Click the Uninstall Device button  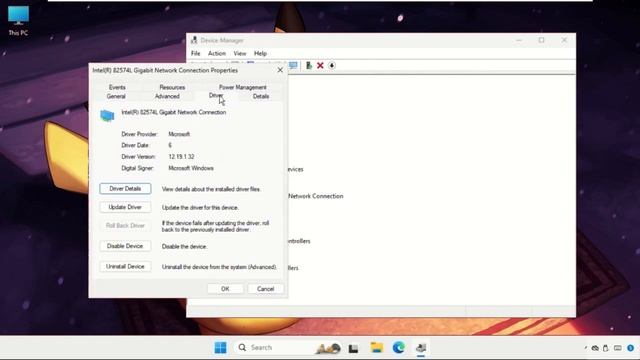click(x=125, y=267)
